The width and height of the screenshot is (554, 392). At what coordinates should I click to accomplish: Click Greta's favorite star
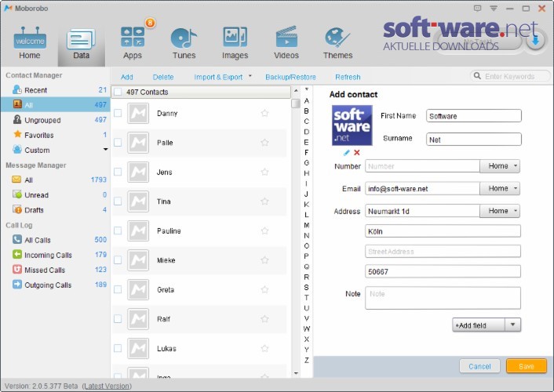[x=264, y=289]
